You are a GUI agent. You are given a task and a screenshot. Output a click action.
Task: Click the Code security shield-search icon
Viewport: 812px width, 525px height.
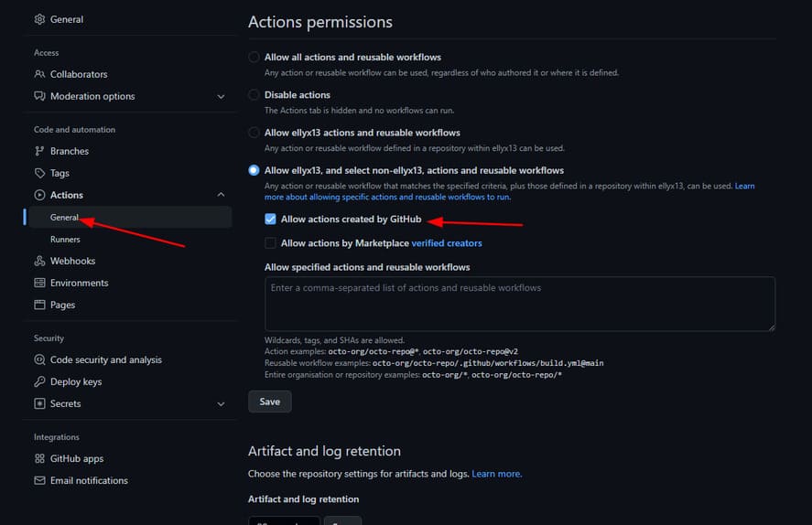(x=39, y=359)
